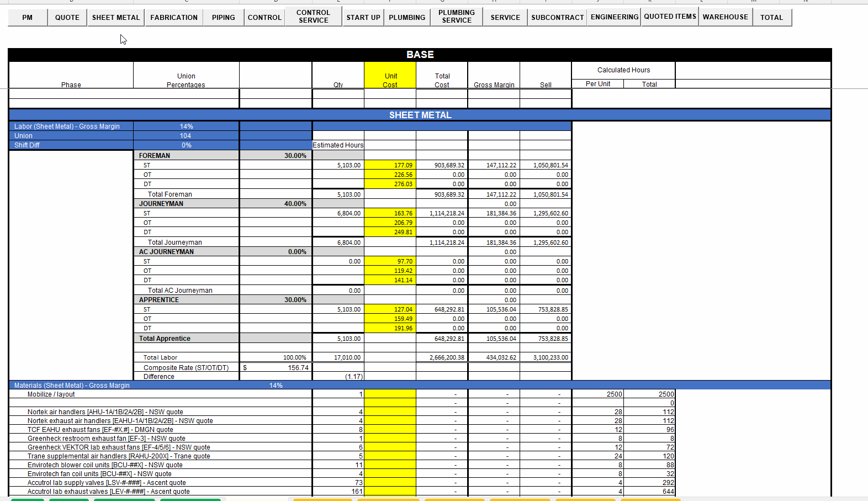Go to the QUOTE section button
Screen dimensions: 868x501
(x=67, y=17)
